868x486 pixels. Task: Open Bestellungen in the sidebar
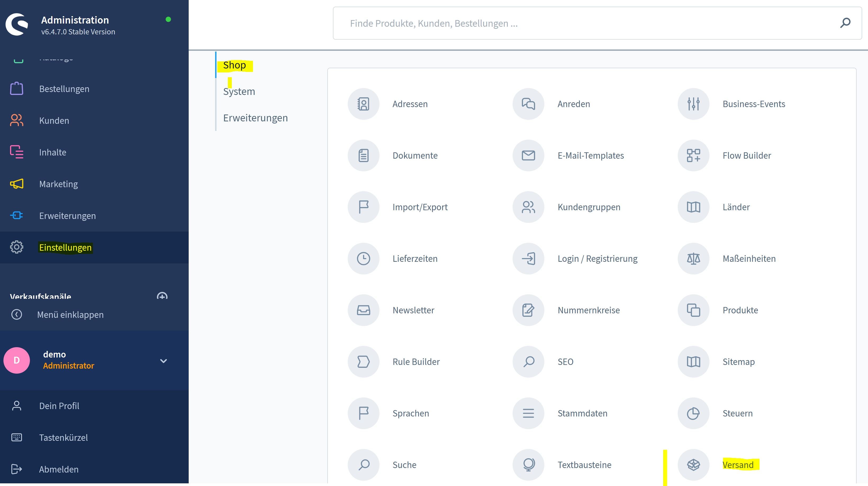[94, 89]
